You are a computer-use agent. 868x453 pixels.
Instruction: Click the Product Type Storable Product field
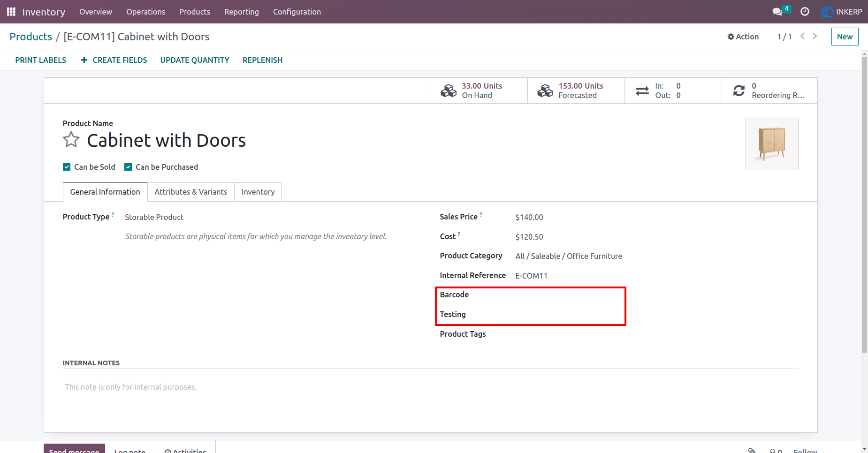coord(154,217)
